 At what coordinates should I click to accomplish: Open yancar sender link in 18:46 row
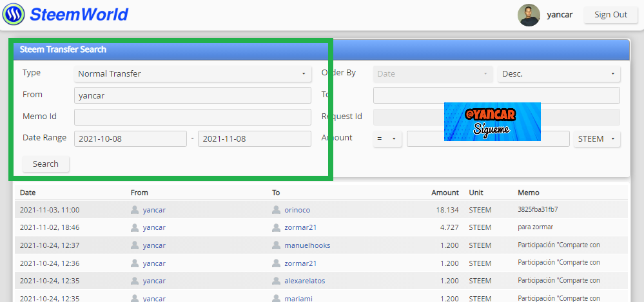pyautogui.click(x=154, y=227)
